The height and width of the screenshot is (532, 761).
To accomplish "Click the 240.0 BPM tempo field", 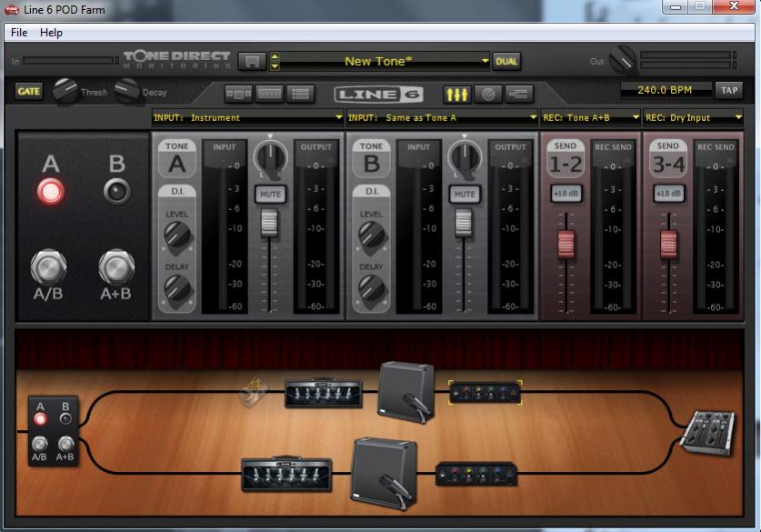I will 665,90.
